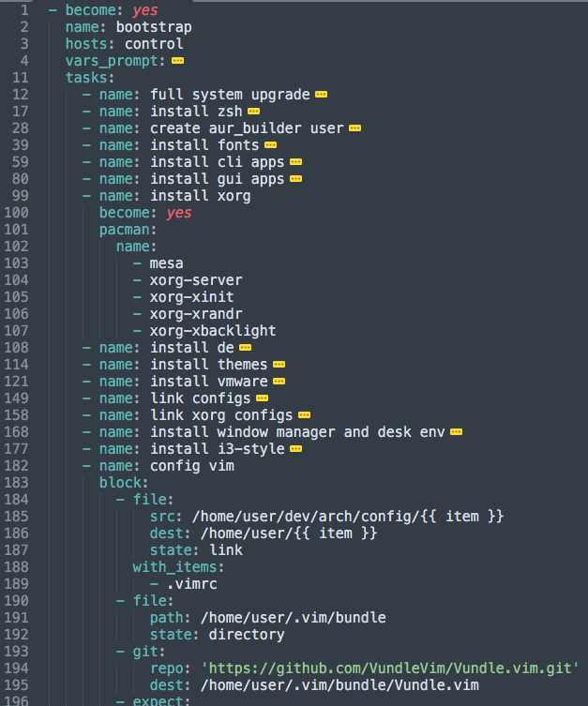
Task: Click the 'install themes' fold badge
Action: 279,365
